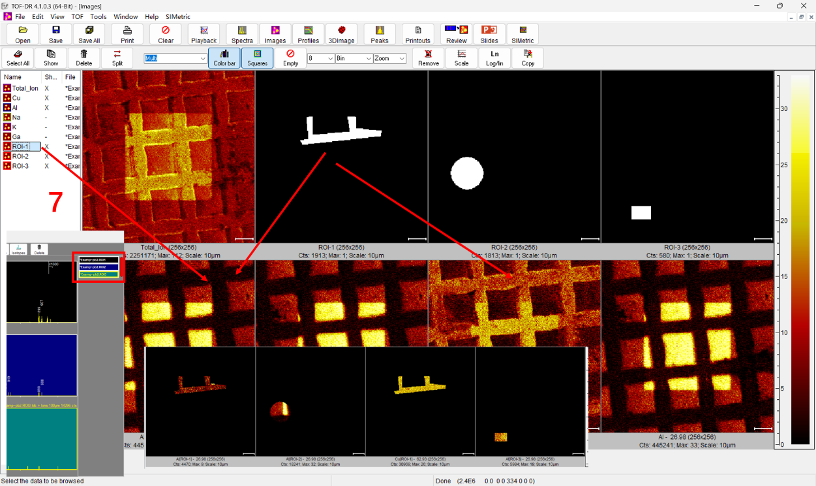Viewport: 816px width, 486px height.
Task: Open the Printouts tool
Action: tap(418, 35)
